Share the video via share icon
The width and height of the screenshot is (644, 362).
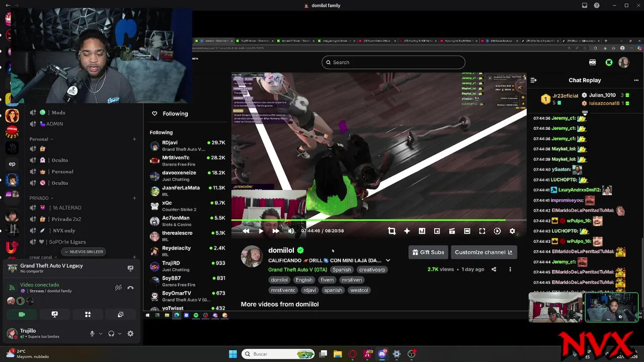click(494, 269)
